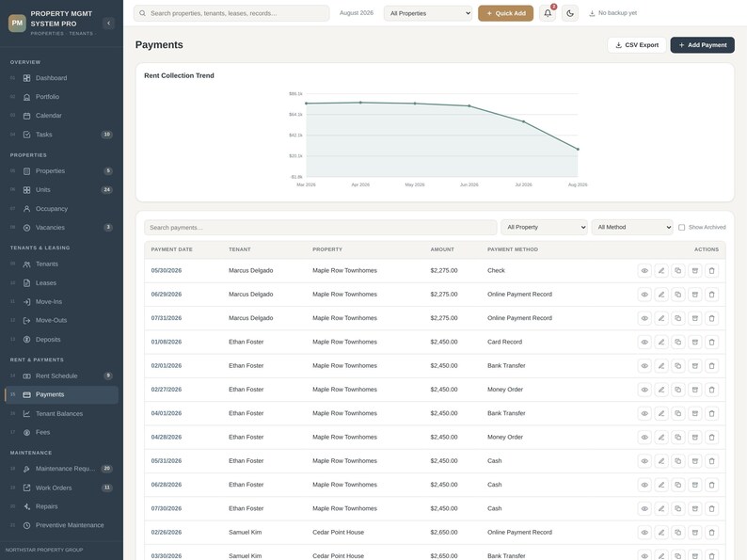Image resolution: width=747 pixels, height=560 pixels.
Task: Archive the 07/30/2026 Ethan Foster payment
Action: 695,509
